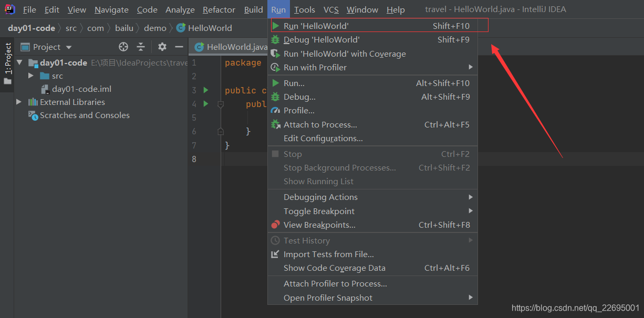Choose Debug... in the Run menu
The image size is (644, 318).
coord(372,97)
